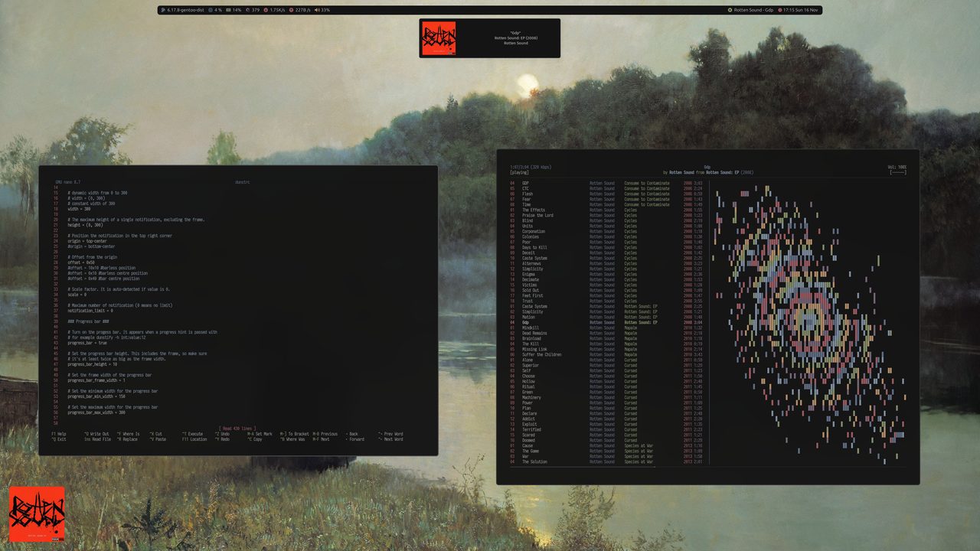Screen dimensions: 980x551
Task: Click the CPU usage 4 % icon
Action: click(x=210, y=10)
